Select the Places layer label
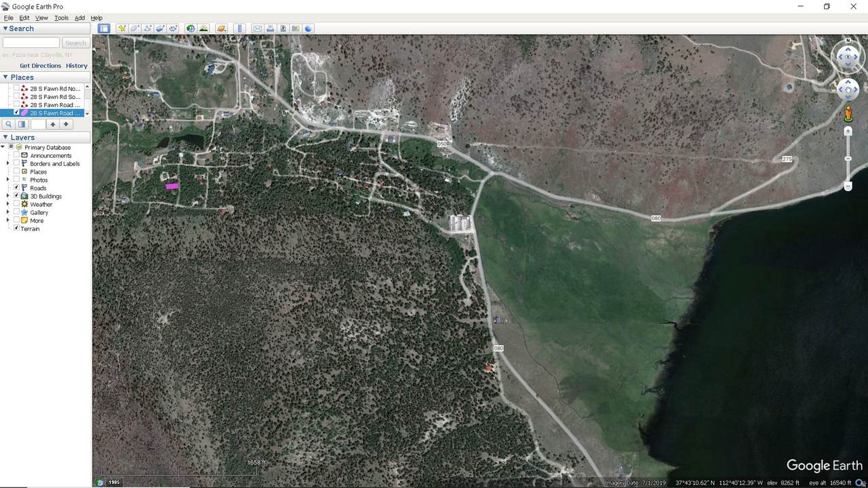 coord(39,172)
